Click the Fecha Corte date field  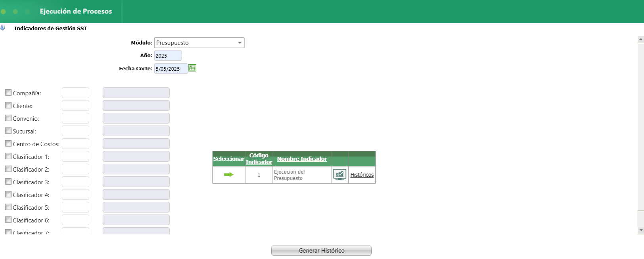[x=171, y=69]
